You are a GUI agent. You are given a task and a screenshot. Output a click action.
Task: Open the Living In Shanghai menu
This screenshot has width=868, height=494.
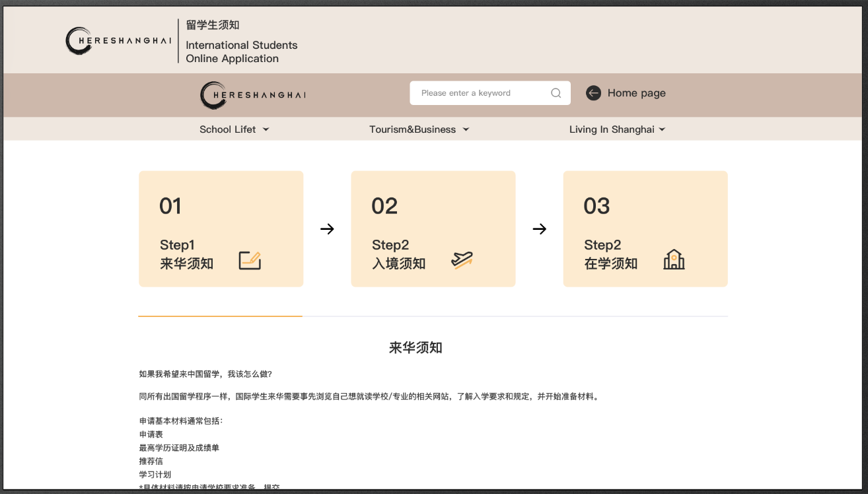coord(611,129)
